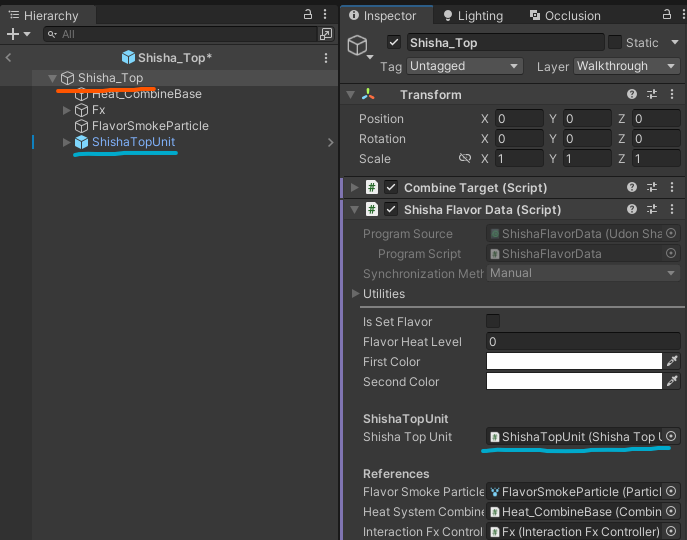Open the First Color swatch
687x540 pixels.
click(574, 362)
